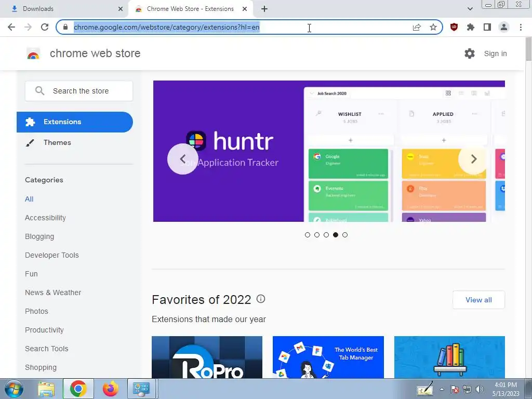Image resolution: width=532 pixels, height=399 pixels.
Task: Open the Windows Start menu
Action: click(14, 389)
